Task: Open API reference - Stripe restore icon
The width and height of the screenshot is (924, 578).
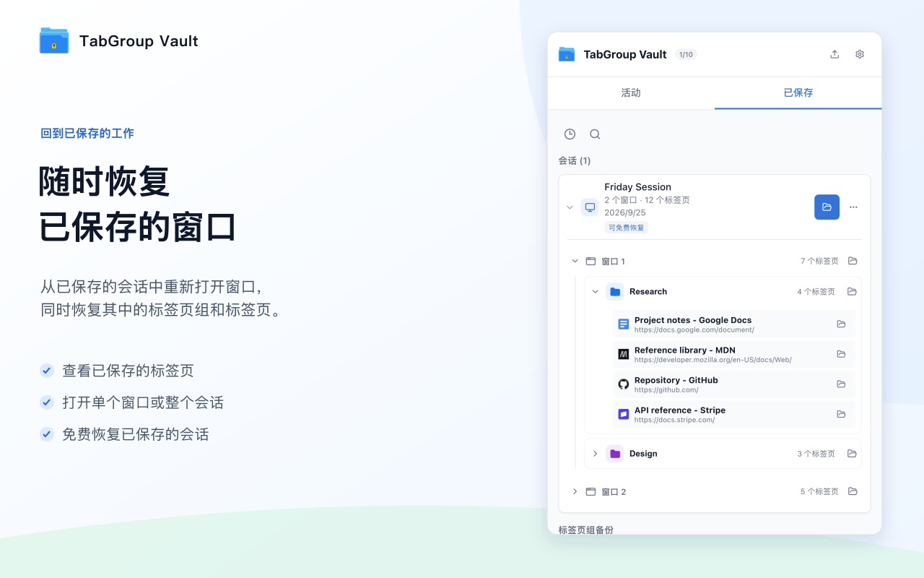Action: (841, 414)
